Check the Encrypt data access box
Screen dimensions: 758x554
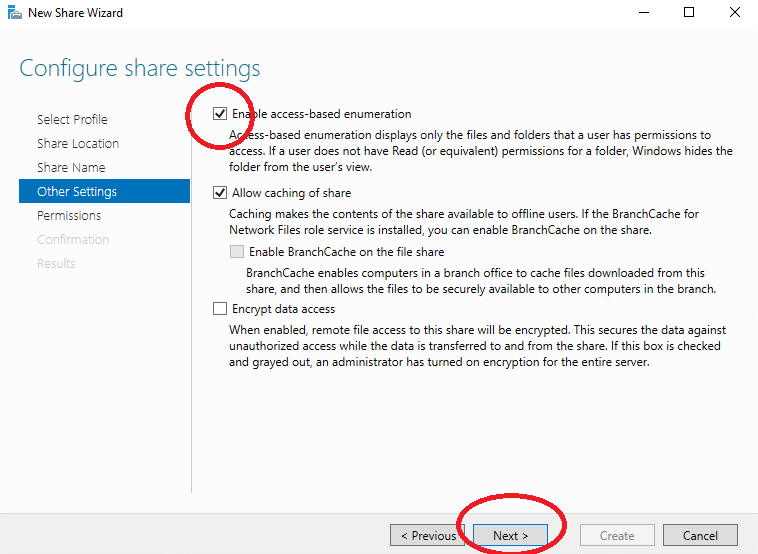[220, 308]
